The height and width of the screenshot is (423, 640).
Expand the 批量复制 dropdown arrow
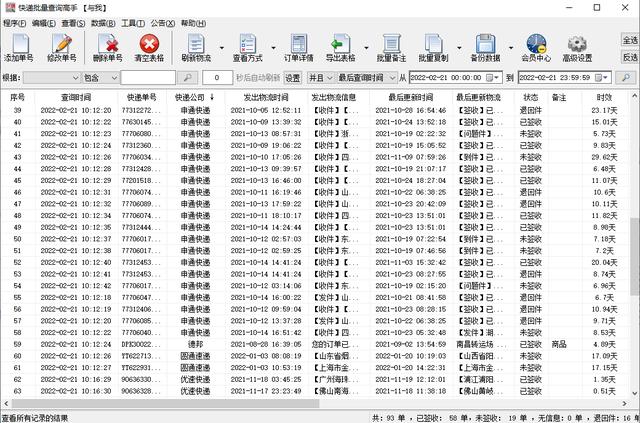pyautogui.click(x=459, y=48)
